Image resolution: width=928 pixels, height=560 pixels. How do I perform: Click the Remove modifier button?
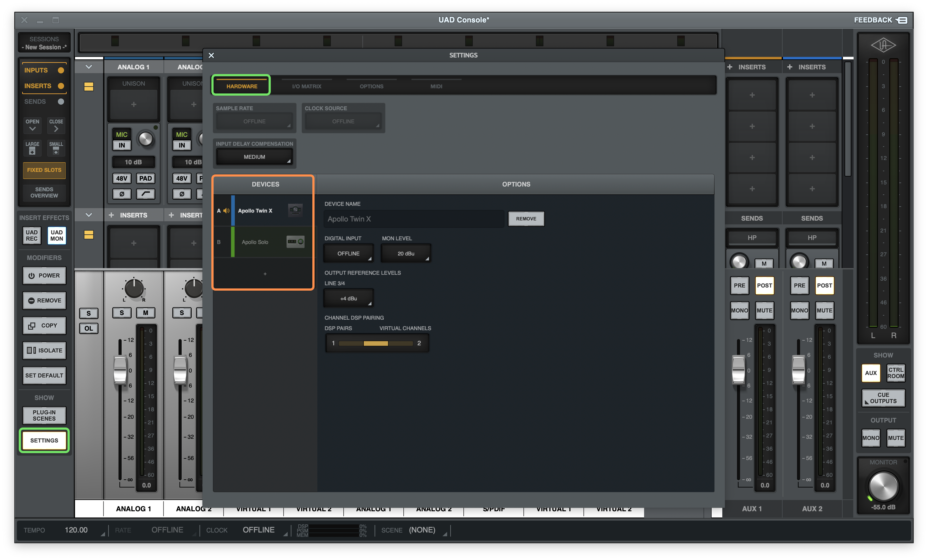tap(44, 300)
